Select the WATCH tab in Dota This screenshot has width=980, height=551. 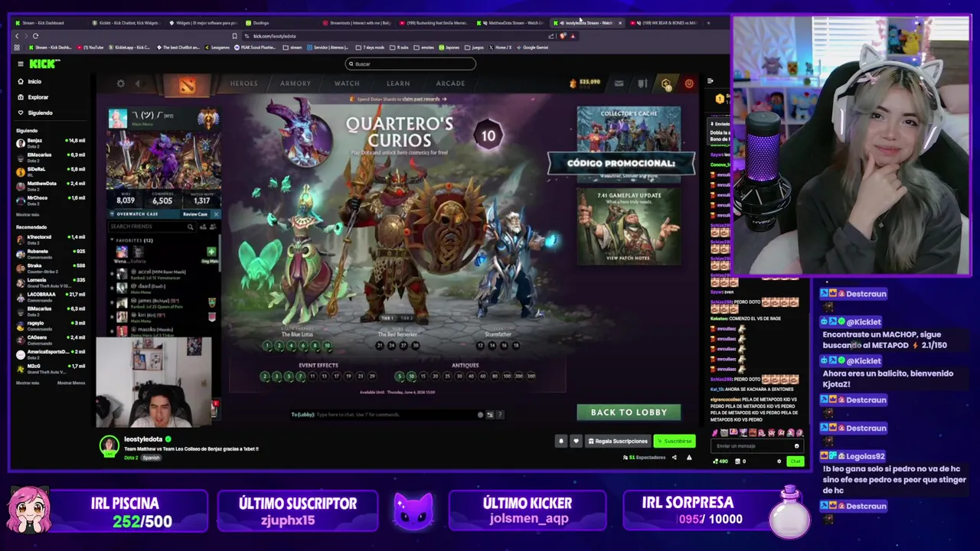pos(347,83)
